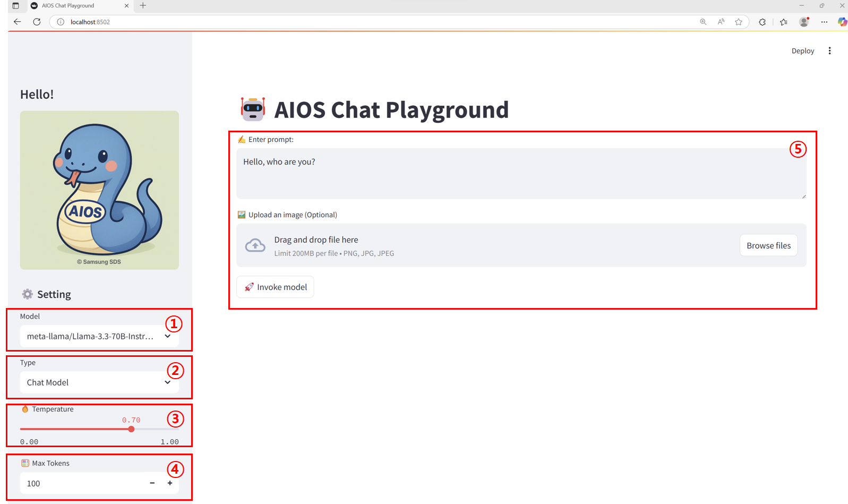Viewport: 848px width, 504px height.
Task: Open the Streamlit three-dot app menu
Action: pos(829,51)
